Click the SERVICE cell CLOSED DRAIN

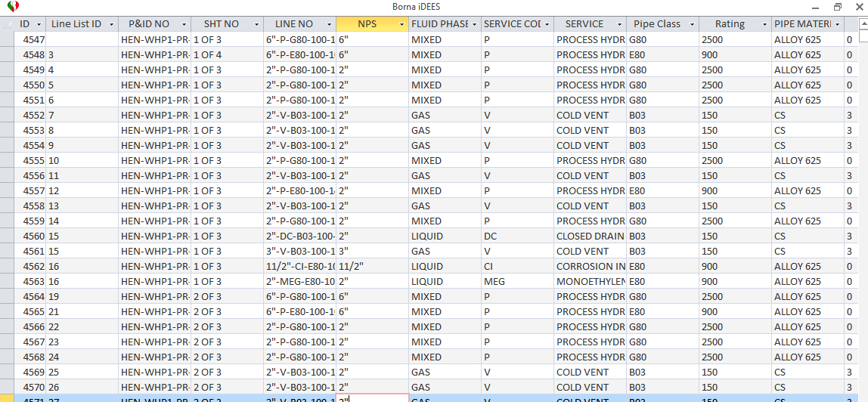pos(590,236)
